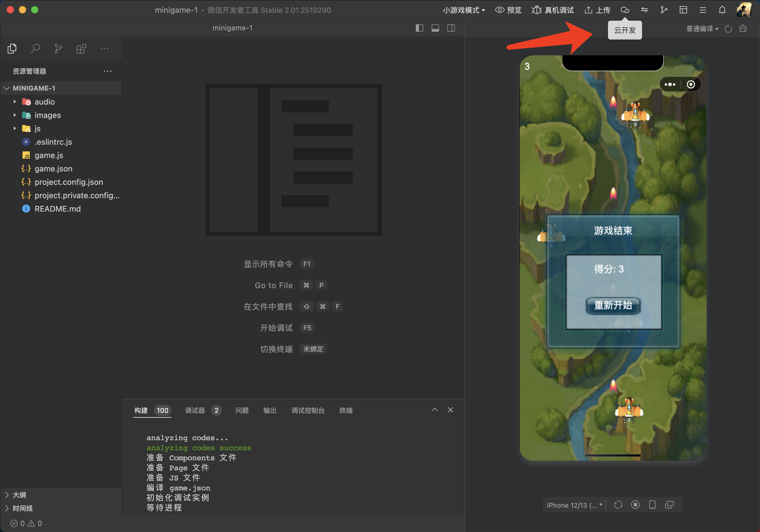Click the 在文件中查找 shortcut label
This screenshot has height=532, width=760.
click(x=268, y=306)
